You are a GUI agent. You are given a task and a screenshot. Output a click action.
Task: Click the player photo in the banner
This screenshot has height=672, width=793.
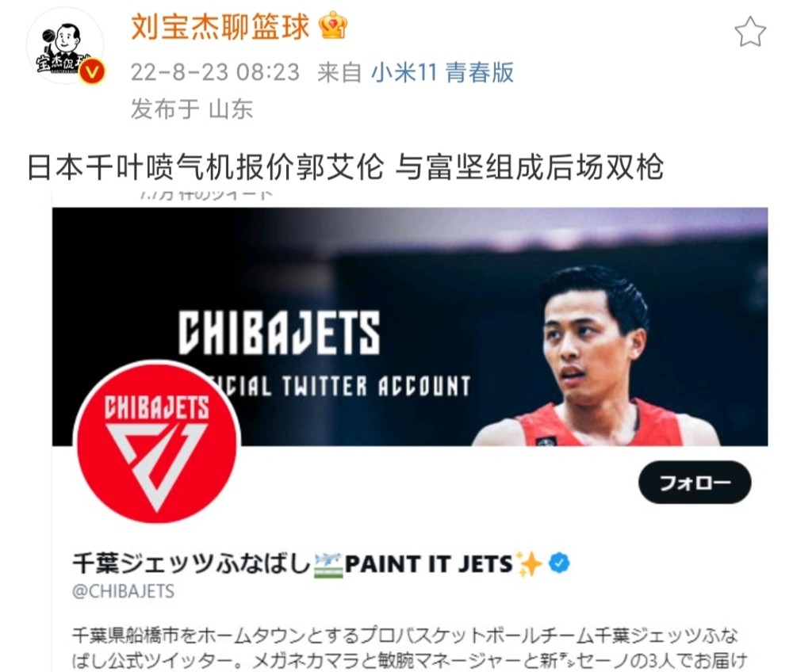(597, 357)
